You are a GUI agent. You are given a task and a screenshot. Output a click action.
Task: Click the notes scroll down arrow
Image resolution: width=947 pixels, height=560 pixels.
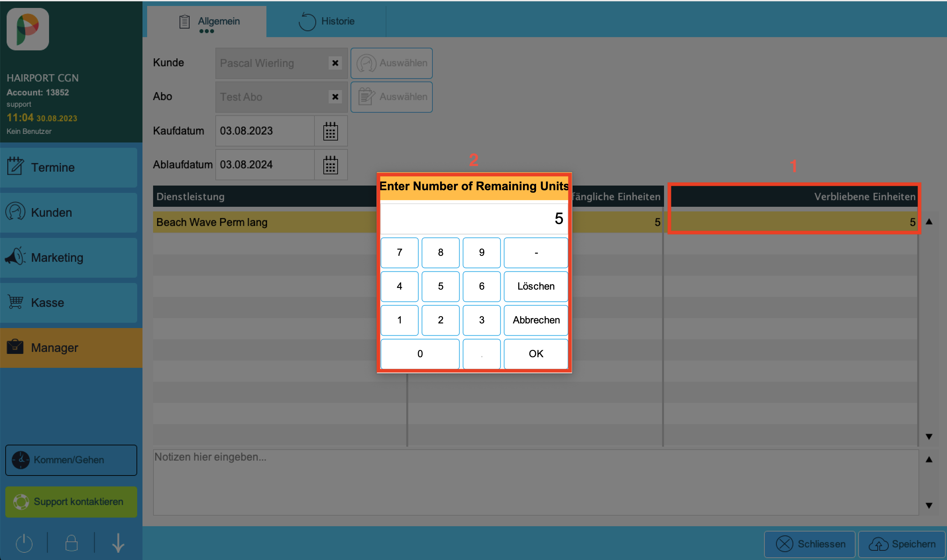point(929,505)
